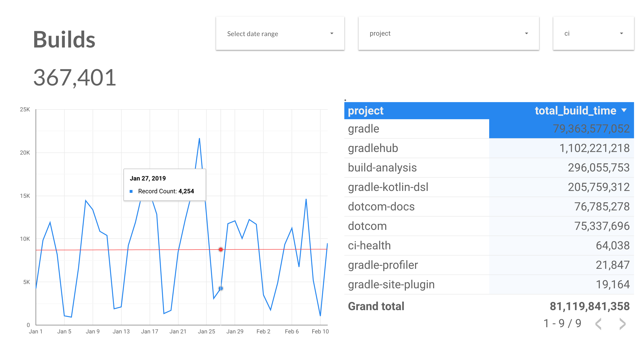
Task: Select the ci-health project row
Action: click(489, 246)
